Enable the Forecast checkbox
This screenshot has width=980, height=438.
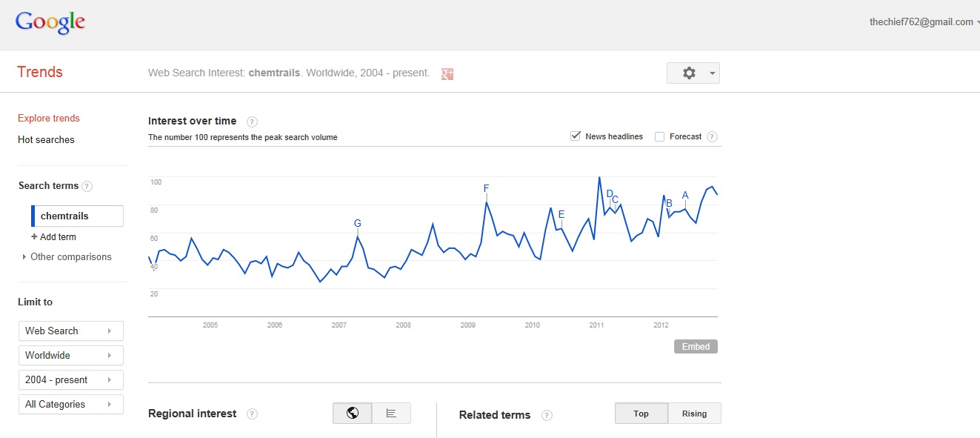(x=659, y=137)
